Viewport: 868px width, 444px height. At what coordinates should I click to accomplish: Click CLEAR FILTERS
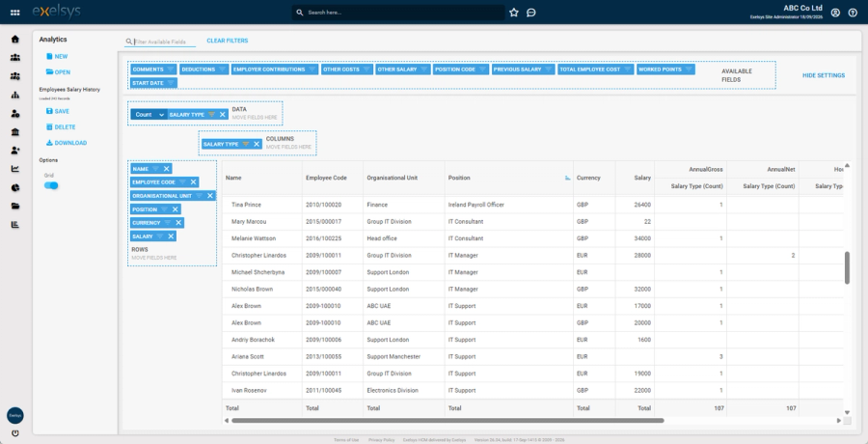[x=228, y=41]
